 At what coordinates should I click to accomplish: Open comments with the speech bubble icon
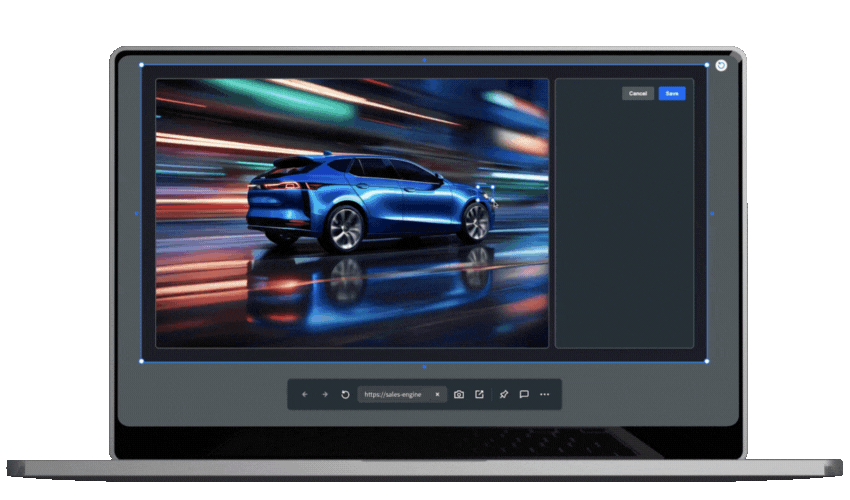pyautogui.click(x=524, y=395)
